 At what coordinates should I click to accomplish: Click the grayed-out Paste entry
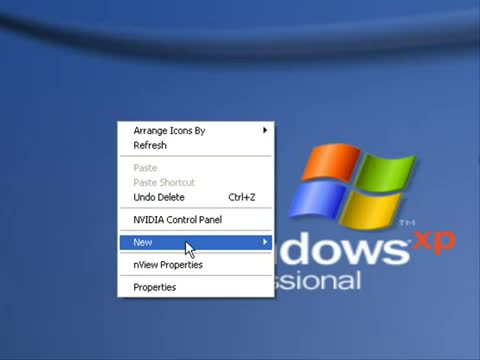(196, 168)
